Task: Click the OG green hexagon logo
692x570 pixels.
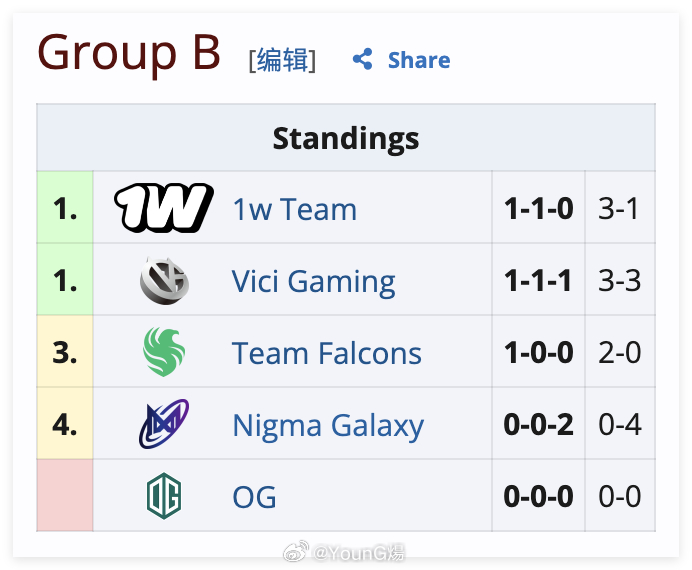Action: click(x=164, y=496)
